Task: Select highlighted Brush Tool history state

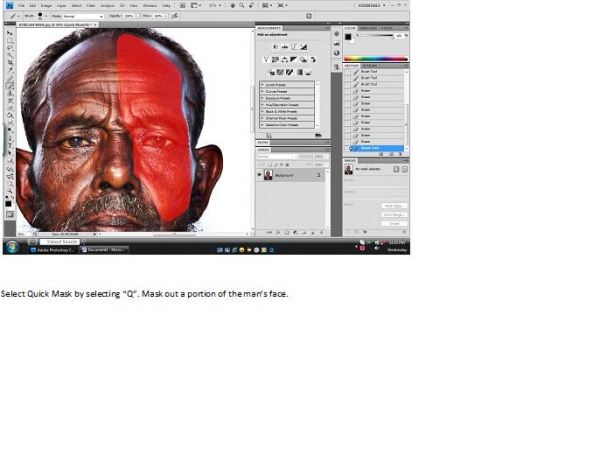Action: [377, 148]
